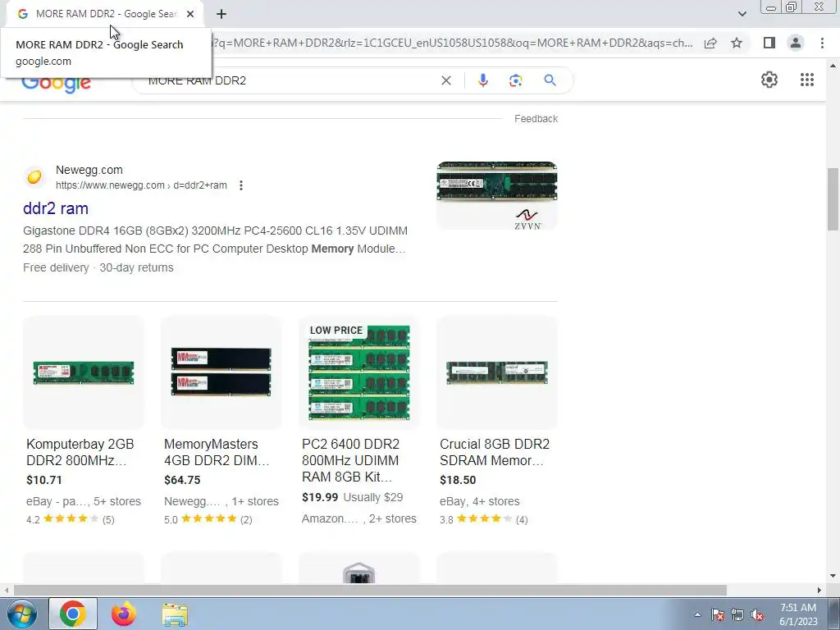
Task: Click the blue magnifier search button
Action: [550, 80]
